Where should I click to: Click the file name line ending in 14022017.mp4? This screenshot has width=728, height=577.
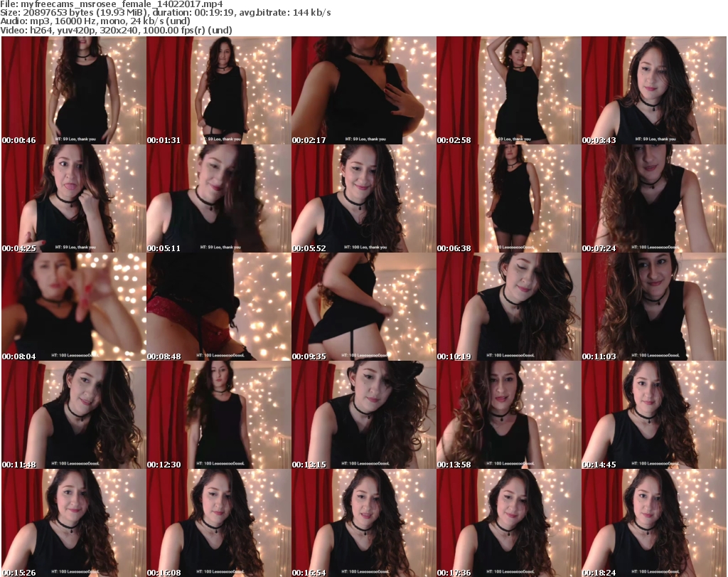[x=112, y=4]
